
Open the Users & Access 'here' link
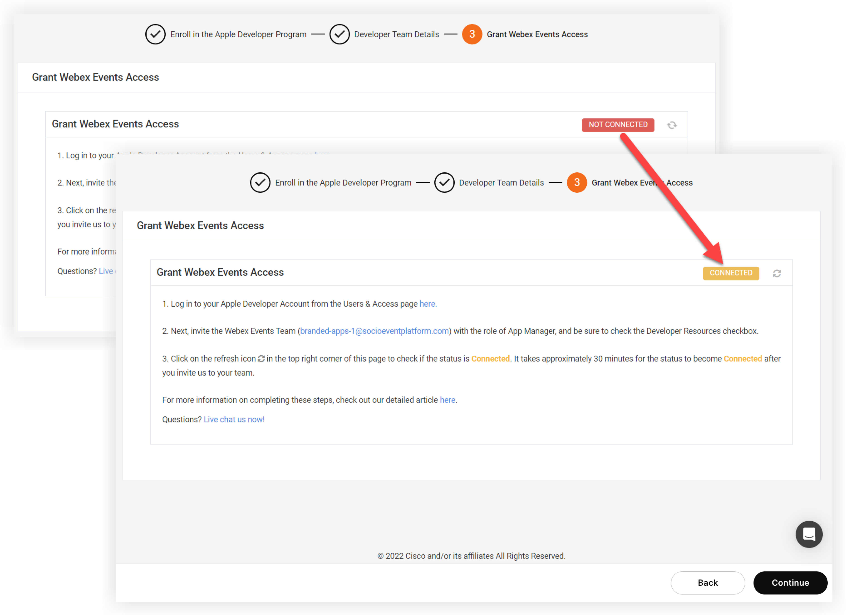pyautogui.click(x=428, y=304)
